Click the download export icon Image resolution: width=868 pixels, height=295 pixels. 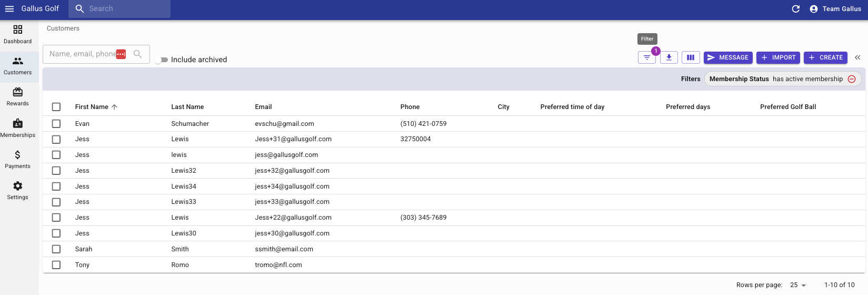point(669,57)
